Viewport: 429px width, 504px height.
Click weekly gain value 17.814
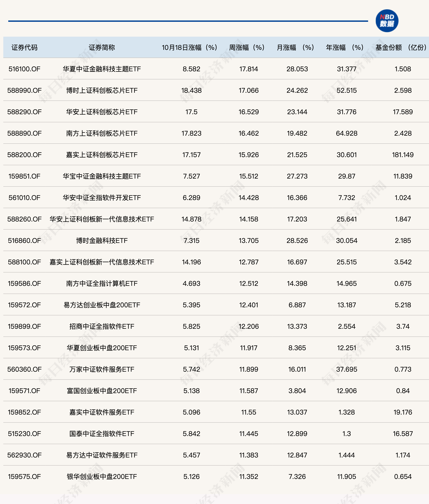(x=248, y=69)
